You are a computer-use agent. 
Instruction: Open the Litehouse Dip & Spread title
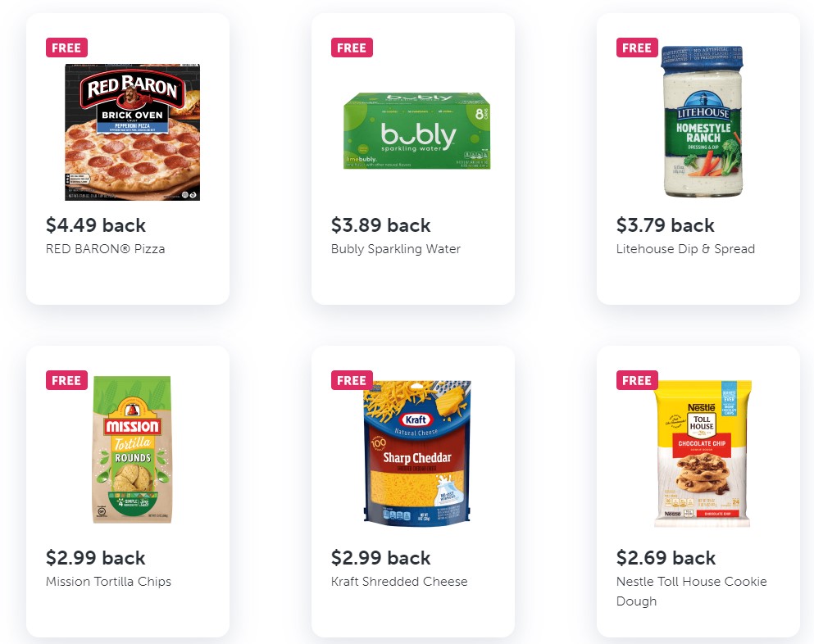[685, 249]
